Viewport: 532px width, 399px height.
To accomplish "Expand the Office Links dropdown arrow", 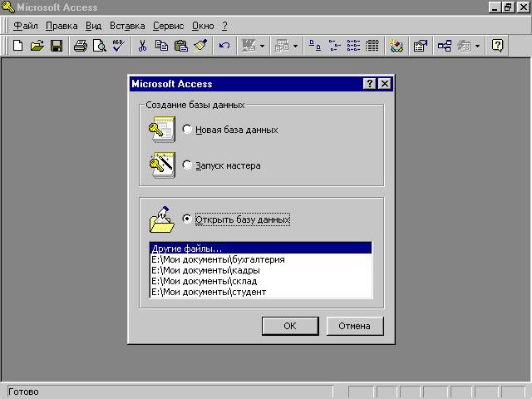I will pyautogui.click(x=263, y=47).
